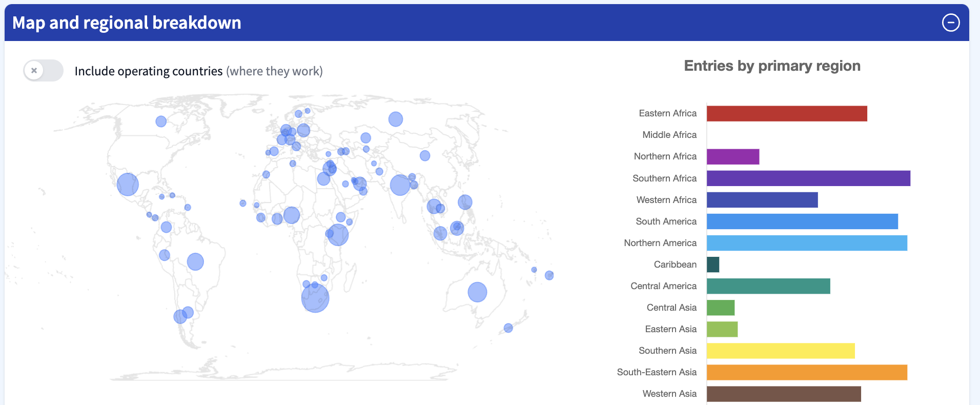Select the South America bar
Screen dimensions: 980x405
tap(802, 221)
